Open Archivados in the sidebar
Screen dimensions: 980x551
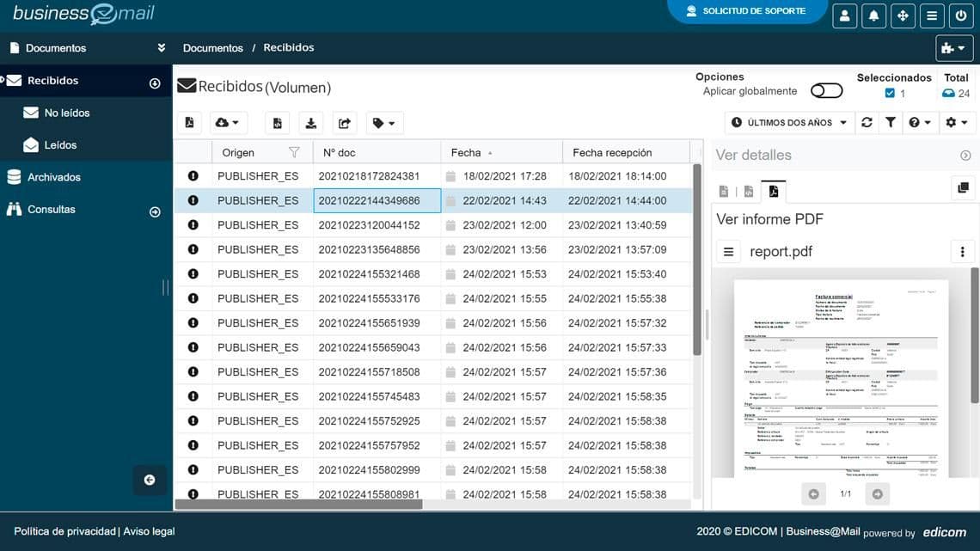tap(53, 177)
